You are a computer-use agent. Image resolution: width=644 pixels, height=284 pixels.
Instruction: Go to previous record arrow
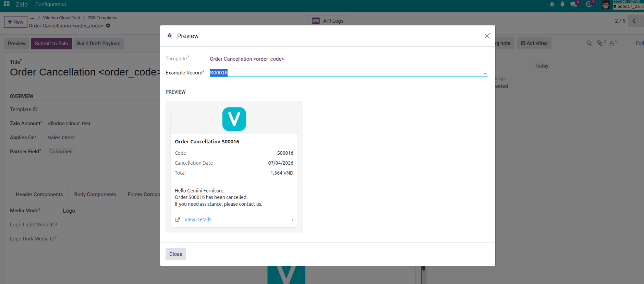(634, 21)
